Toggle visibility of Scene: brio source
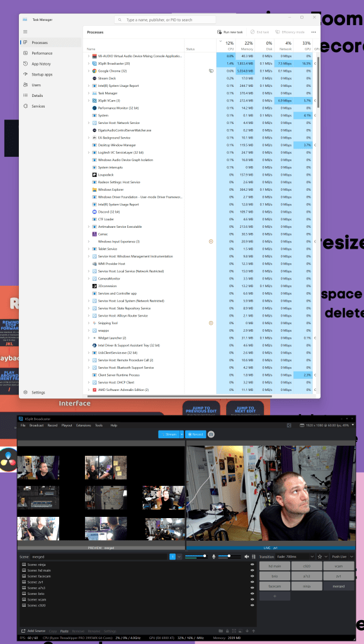364x644 pixels. (253, 594)
